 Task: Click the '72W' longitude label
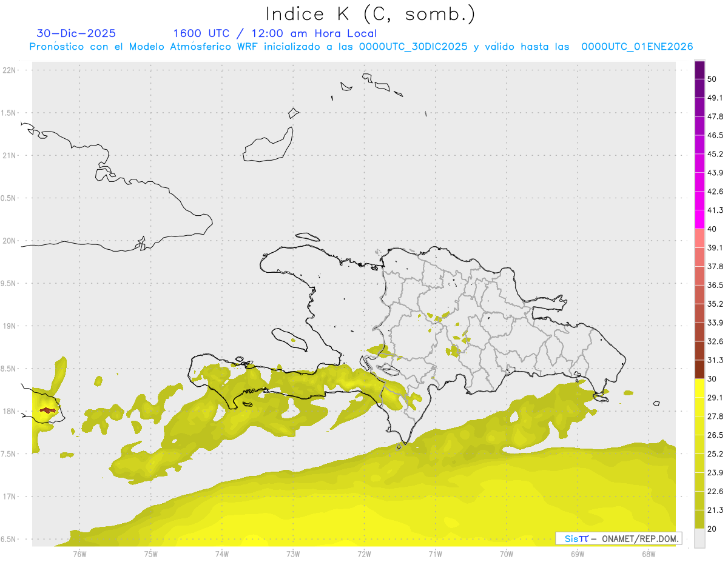pyautogui.click(x=364, y=554)
